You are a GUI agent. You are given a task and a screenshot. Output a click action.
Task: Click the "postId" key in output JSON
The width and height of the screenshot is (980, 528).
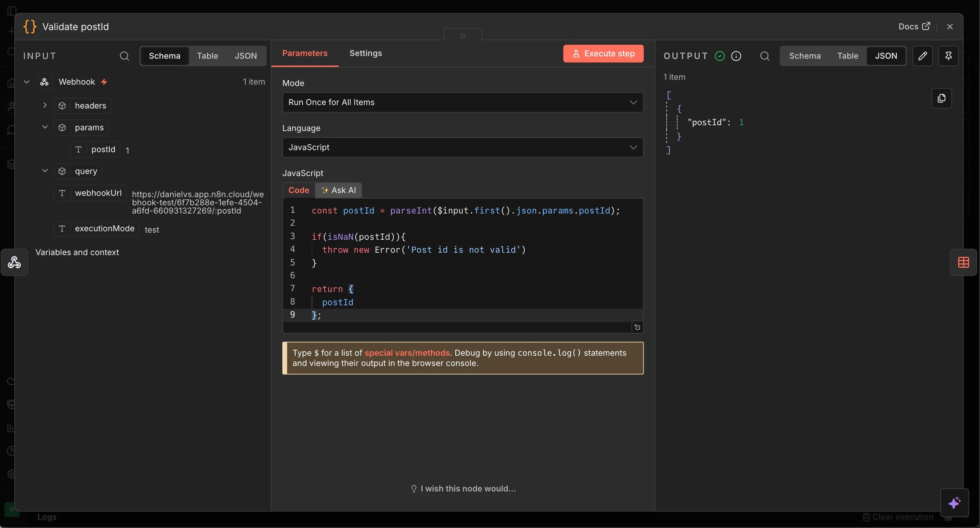[x=706, y=122]
